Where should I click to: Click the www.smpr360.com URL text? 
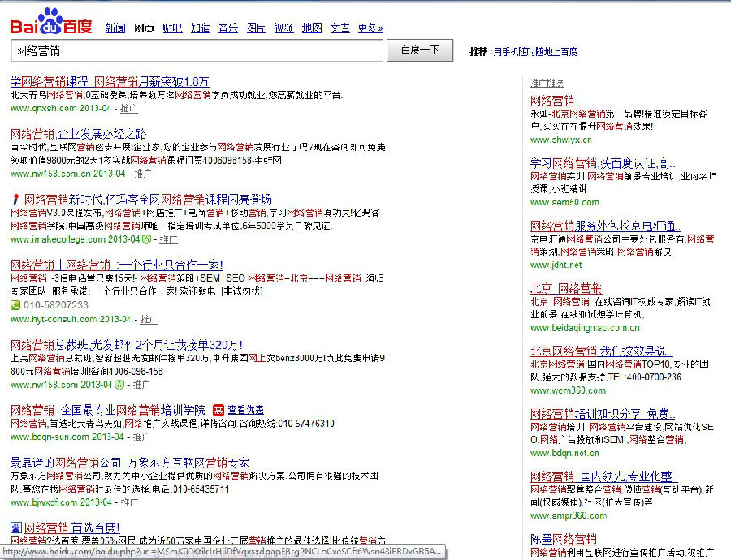pos(569,515)
